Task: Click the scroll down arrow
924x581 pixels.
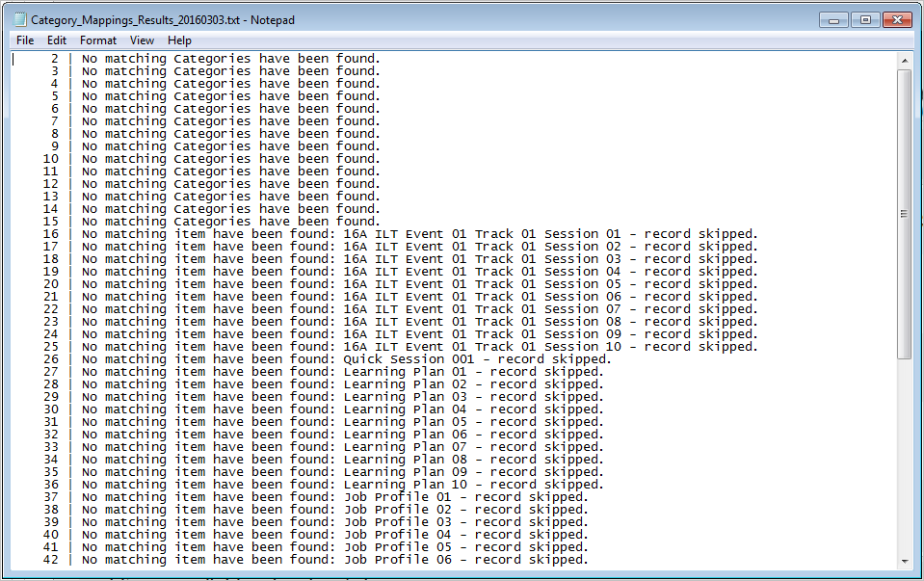Action: (905, 562)
